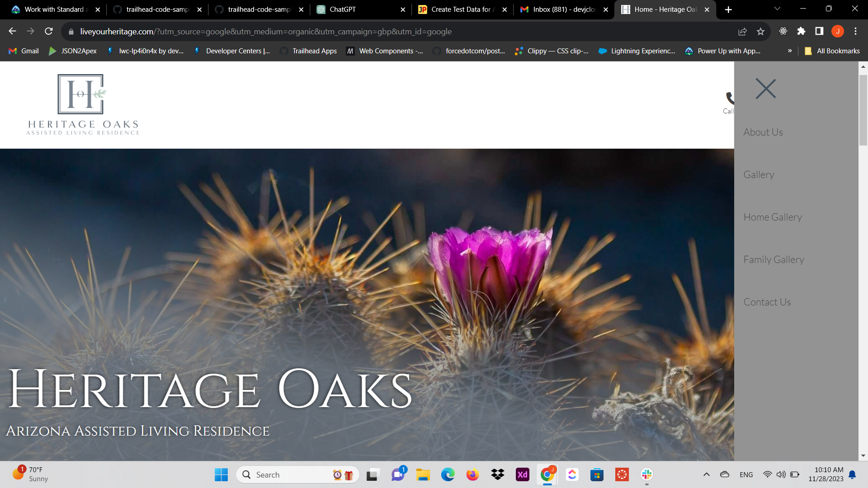
Task: Select Home Gallery in side menu
Action: pyautogui.click(x=773, y=217)
